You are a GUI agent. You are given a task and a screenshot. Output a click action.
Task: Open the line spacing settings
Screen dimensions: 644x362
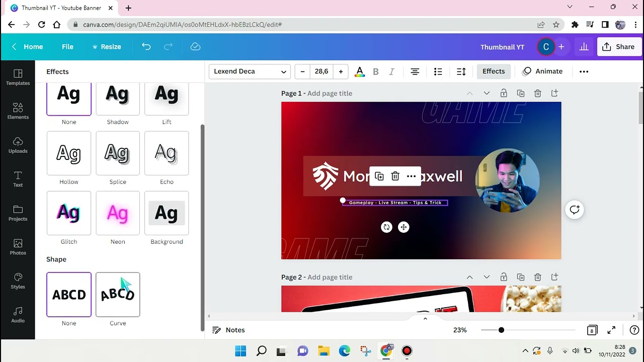pos(461,71)
